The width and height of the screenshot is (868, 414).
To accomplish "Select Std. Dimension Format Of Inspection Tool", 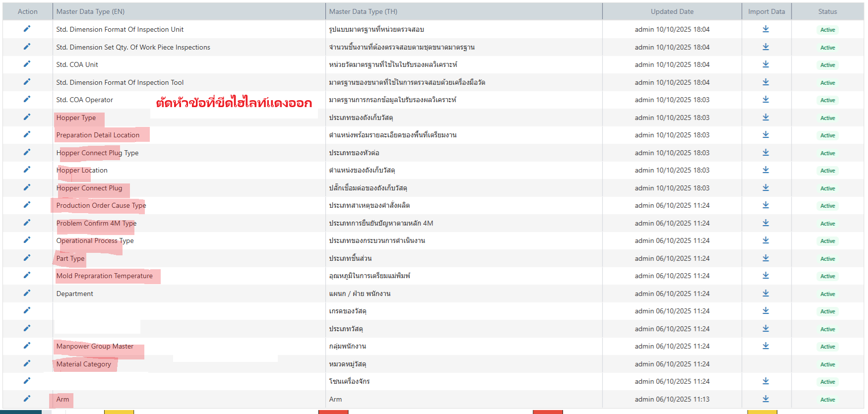I will (x=120, y=82).
